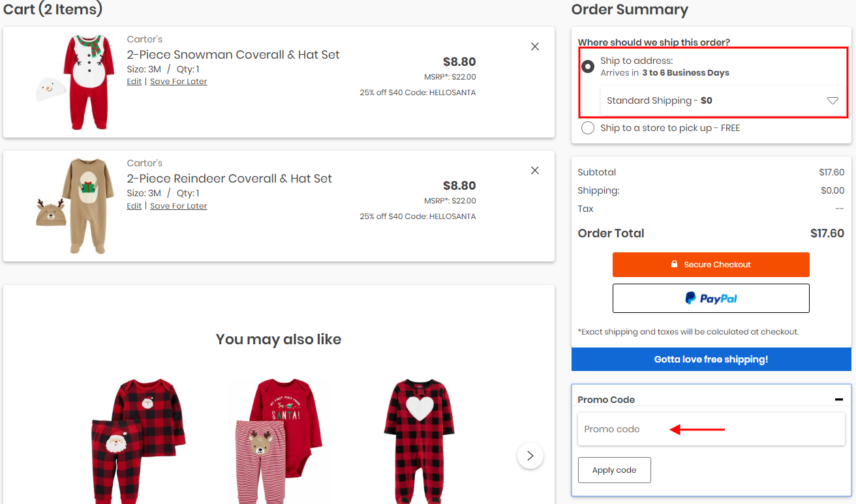Remove the Reindeer Coverall set from cart

point(535,170)
